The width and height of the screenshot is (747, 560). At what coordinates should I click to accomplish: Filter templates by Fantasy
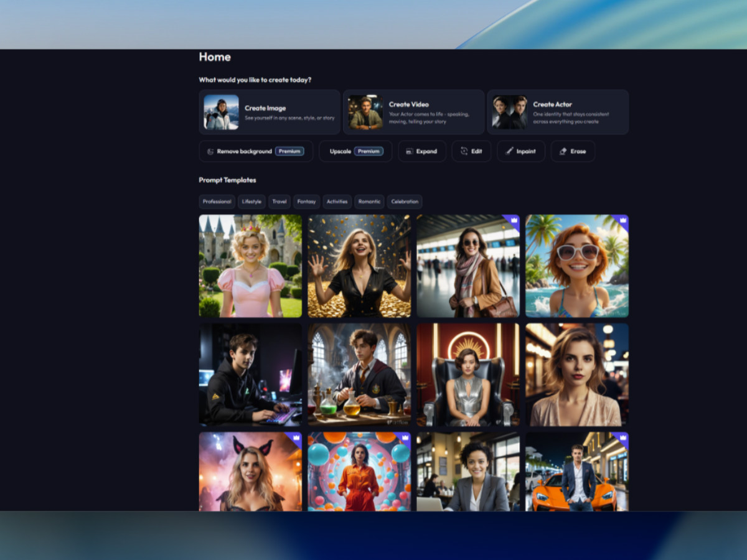(306, 202)
